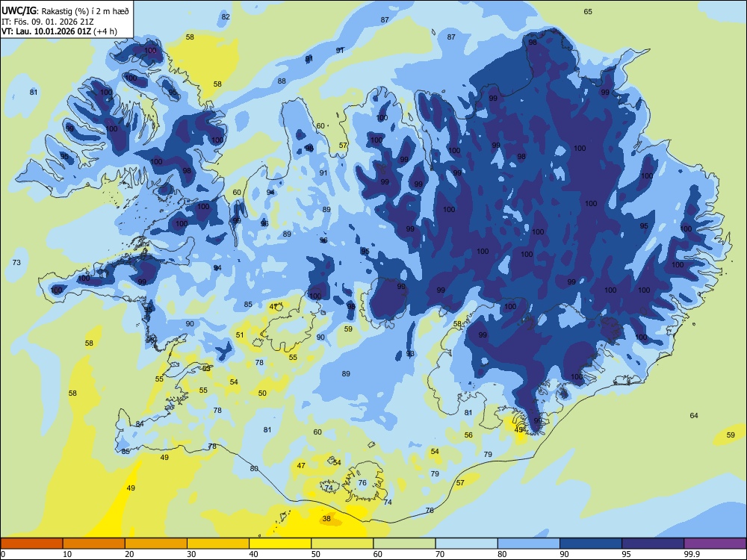Image resolution: width=747 pixels, height=560 pixels.
Task: Select the "64" humidity value in the southeast sea
Action: [x=694, y=416]
